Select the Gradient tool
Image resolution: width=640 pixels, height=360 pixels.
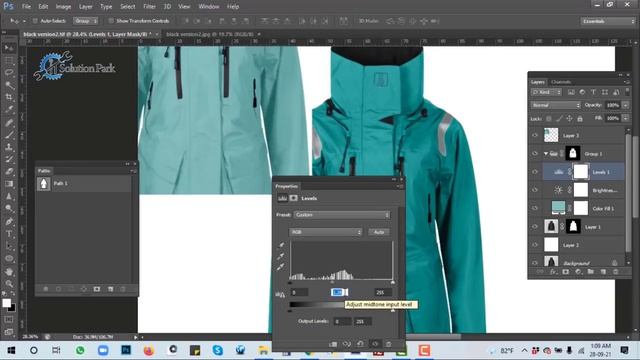click(x=9, y=184)
